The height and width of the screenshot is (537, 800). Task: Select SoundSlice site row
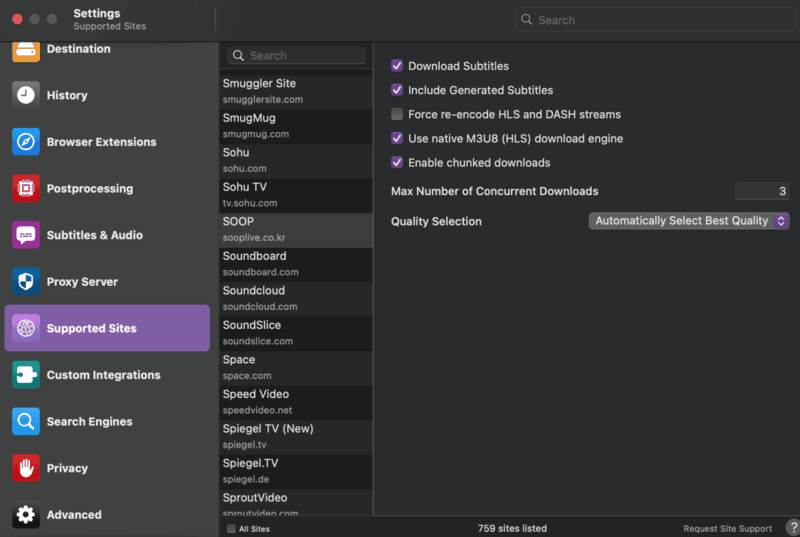296,334
